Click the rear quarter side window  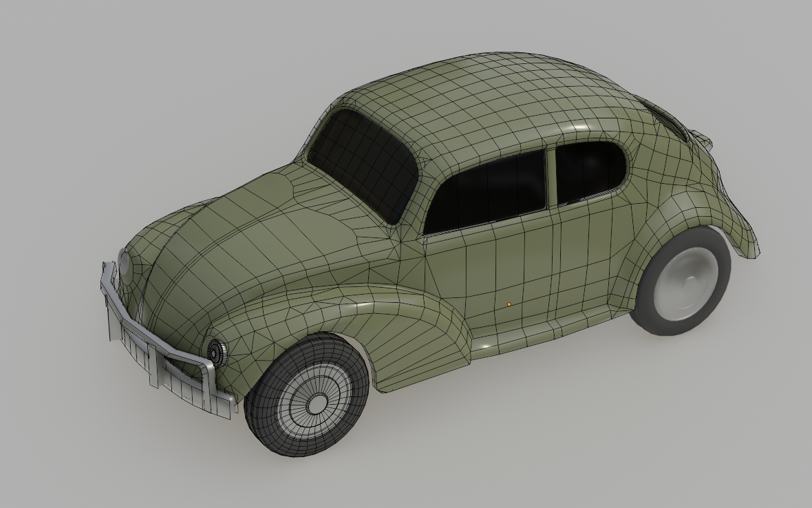589,172
